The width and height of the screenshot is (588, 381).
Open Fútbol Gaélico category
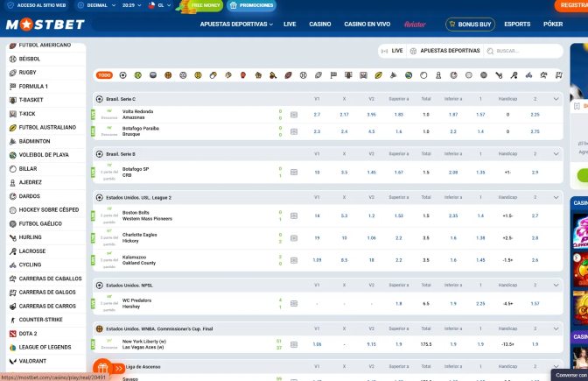click(45, 223)
